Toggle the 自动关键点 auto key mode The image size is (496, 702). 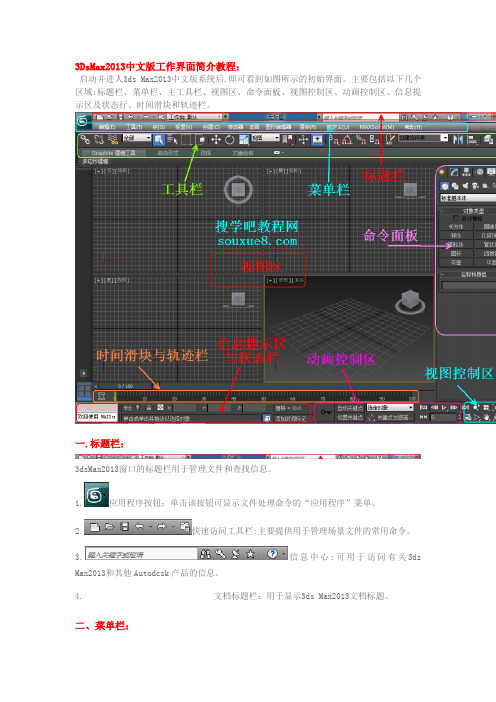tap(350, 408)
